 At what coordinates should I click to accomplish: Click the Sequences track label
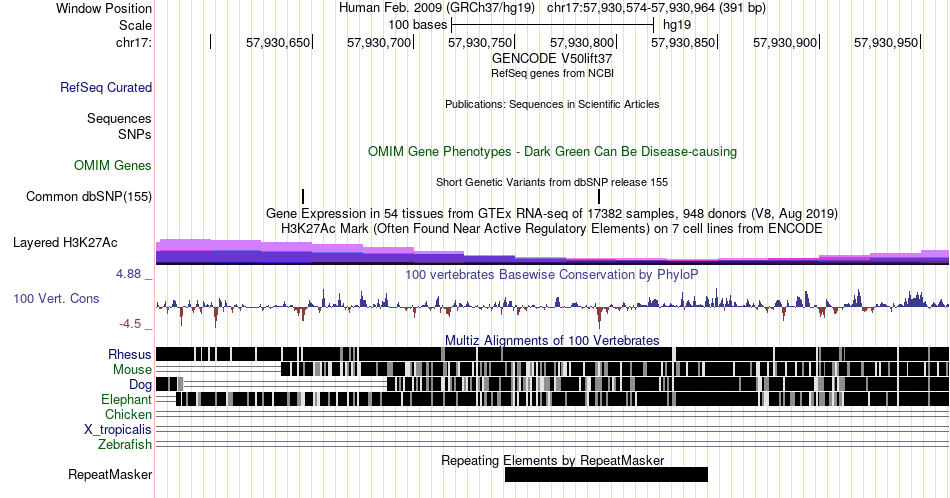click(119, 118)
